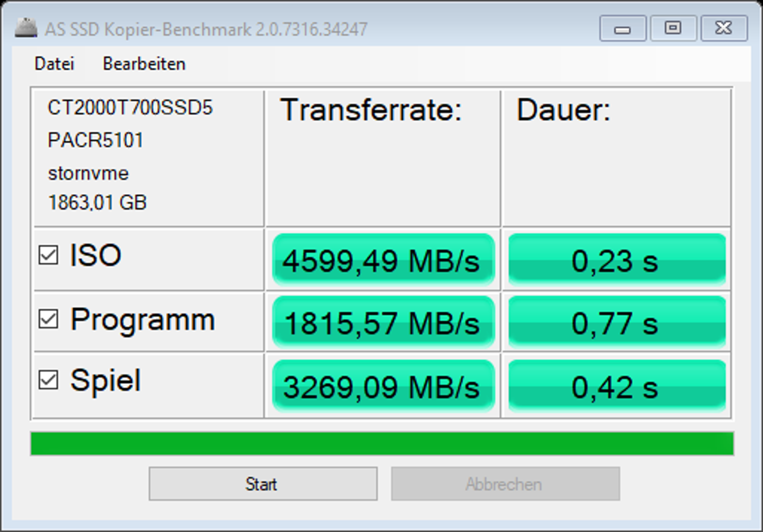Click the Dauer column header
The image size is (763, 532).
click(563, 110)
